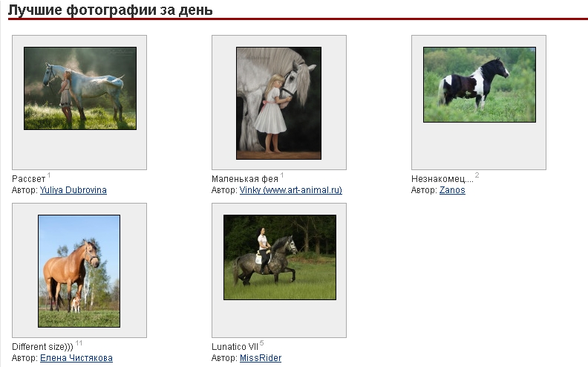Click the Незнакомец.... photo title
The height and width of the screenshot is (367, 588).
coord(442,179)
